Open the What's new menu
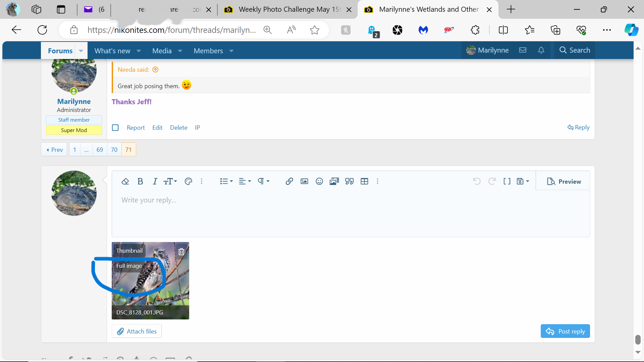This screenshot has width=644, height=362. coord(112,51)
